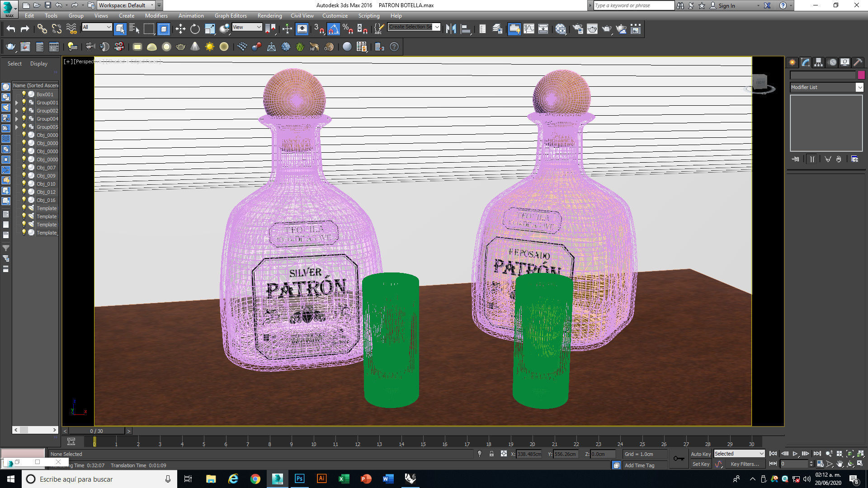868x488 pixels.
Task: Toggle visibility bulb for Box001
Action: [x=24, y=94]
